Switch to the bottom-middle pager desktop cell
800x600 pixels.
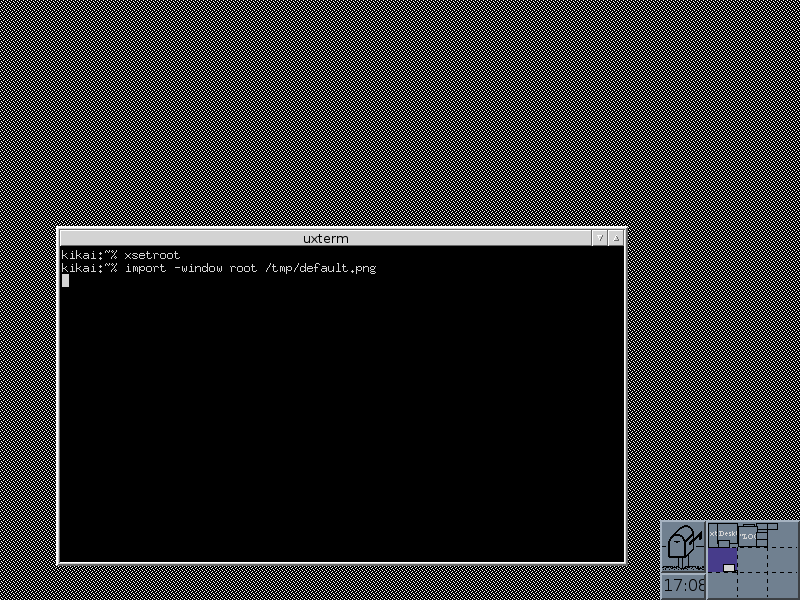(x=752, y=584)
